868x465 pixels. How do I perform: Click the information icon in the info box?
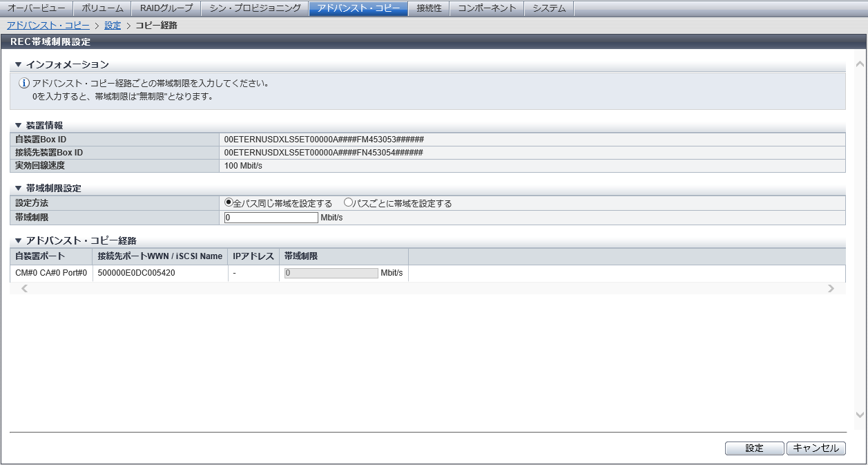coord(24,84)
